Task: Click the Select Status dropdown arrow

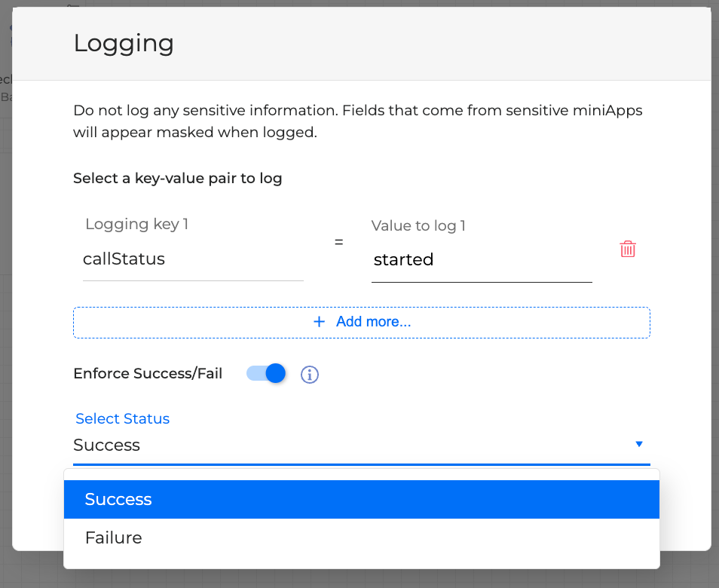Action: click(639, 444)
